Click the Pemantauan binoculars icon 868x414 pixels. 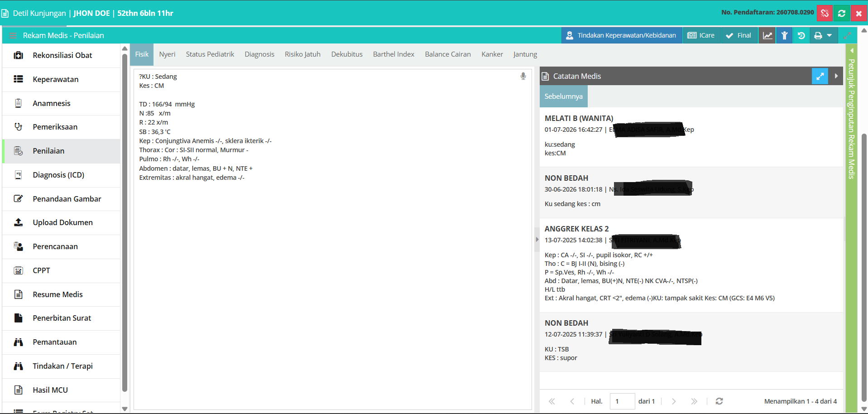[x=18, y=342]
